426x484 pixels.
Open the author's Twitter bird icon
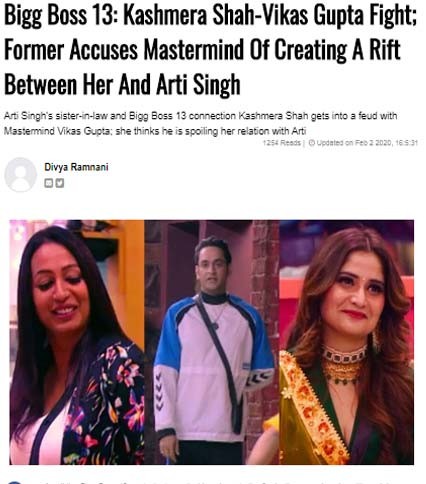[x=60, y=183]
